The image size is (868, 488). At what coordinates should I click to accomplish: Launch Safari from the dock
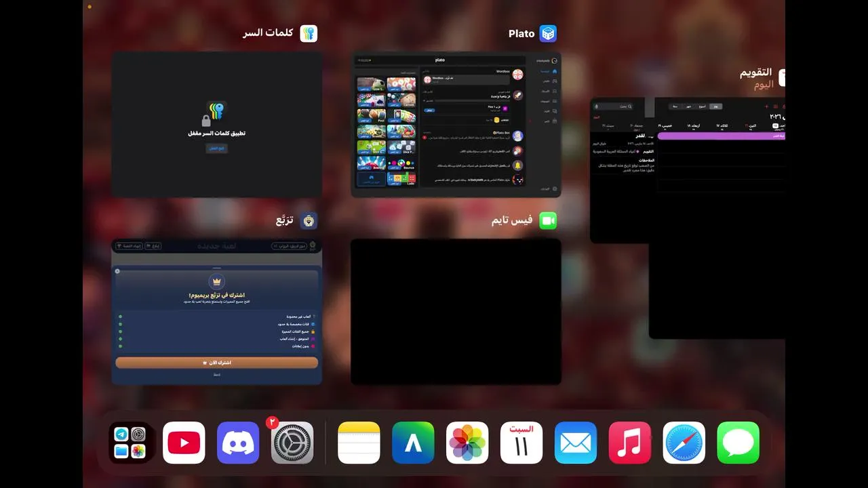pyautogui.click(x=684, y=443)
